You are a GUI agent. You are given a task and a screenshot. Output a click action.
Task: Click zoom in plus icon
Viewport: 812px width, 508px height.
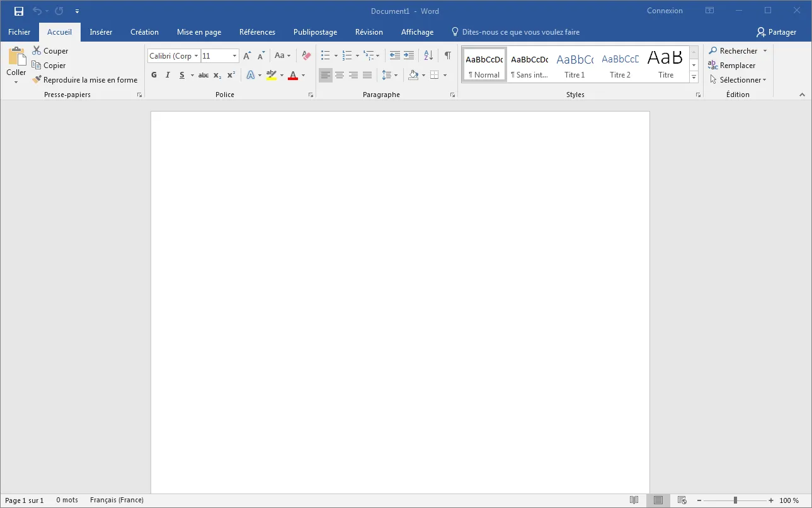point(771,500)
